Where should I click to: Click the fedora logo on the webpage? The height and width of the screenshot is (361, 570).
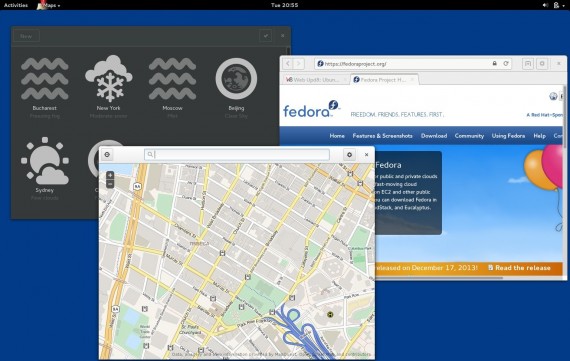(x=312, y=109)
